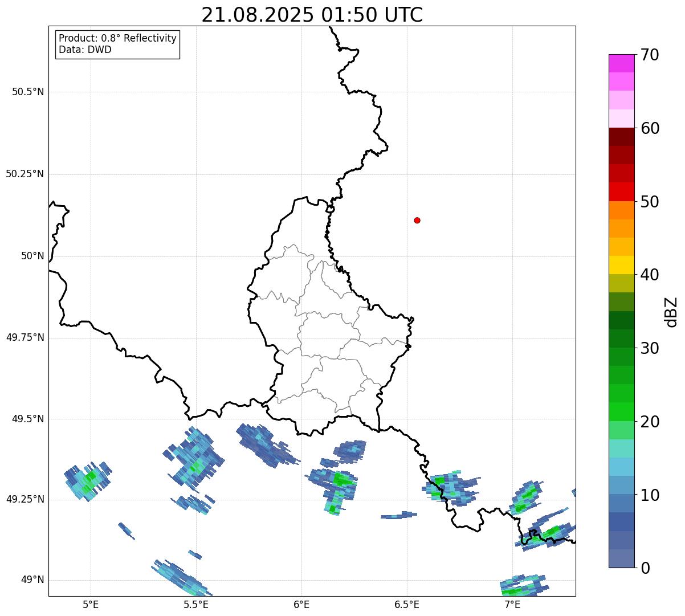Click the light blue colorbar segment above 10
Screen dimensions: 685x616
pyautogui.click(x=621, y=485)
